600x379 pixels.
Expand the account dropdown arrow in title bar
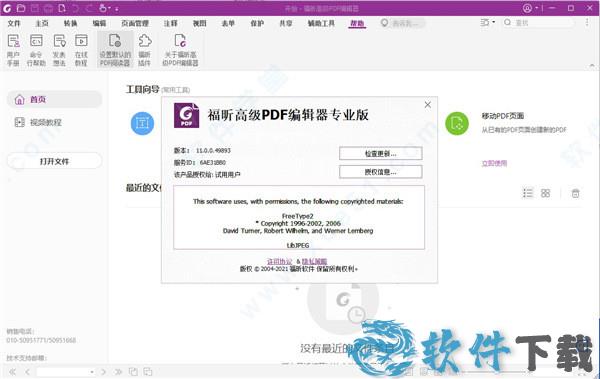tap(536, 8)
